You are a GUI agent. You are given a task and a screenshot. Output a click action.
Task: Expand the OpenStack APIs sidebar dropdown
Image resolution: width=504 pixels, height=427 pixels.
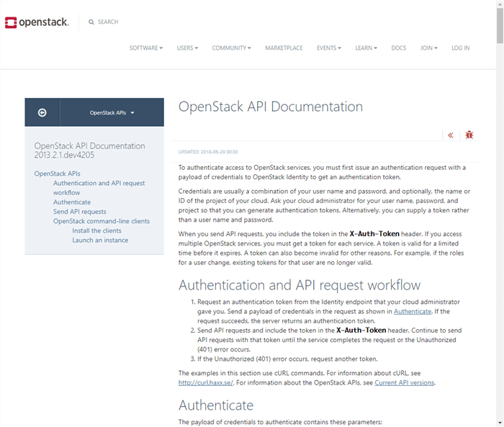click(112, 112)
